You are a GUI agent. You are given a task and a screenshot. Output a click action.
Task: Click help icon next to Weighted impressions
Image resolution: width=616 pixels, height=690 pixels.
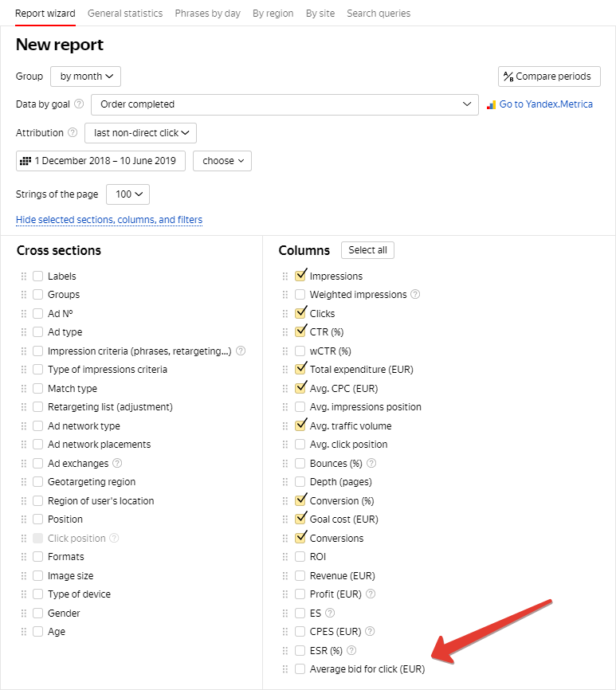(414, 295)
